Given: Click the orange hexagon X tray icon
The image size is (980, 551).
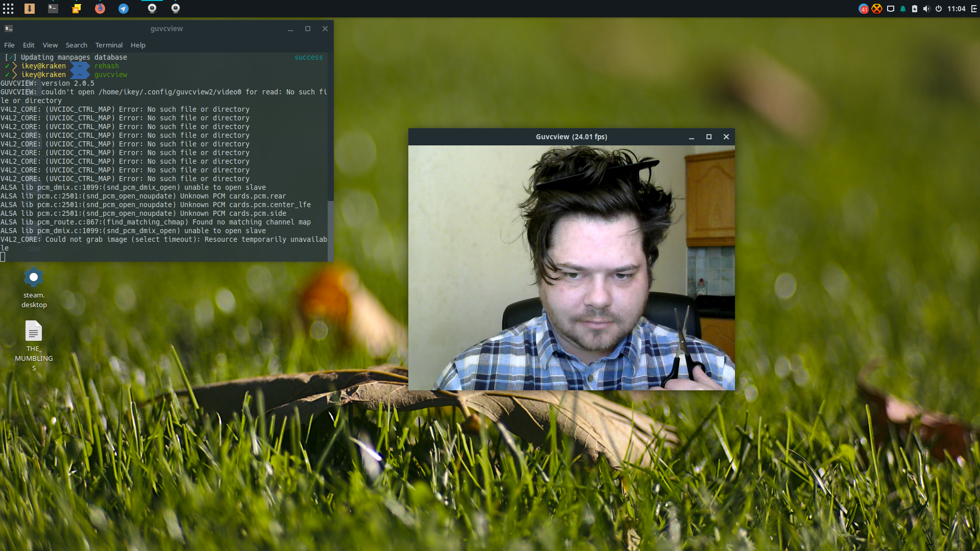Looking at the screenshot, I should (x=876, y=9).
